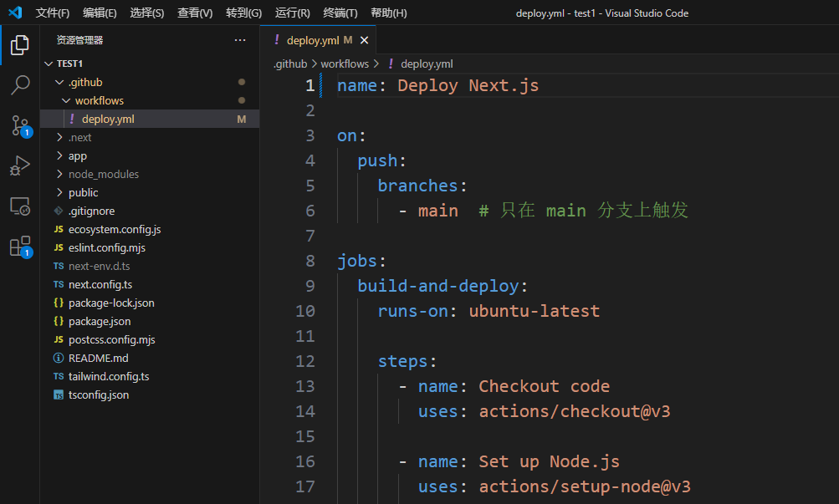This screenshot has width=839, height=504.
Task: Click the git icon beside .gitignore
Action: click(x=59, y=211)
